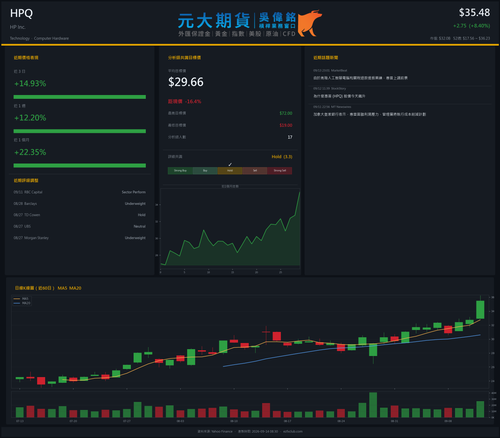Image resolution: width=500 pixels, height=438 pixels.
Task: Click the green bar under +14.93%
Action: click(80, 97)
